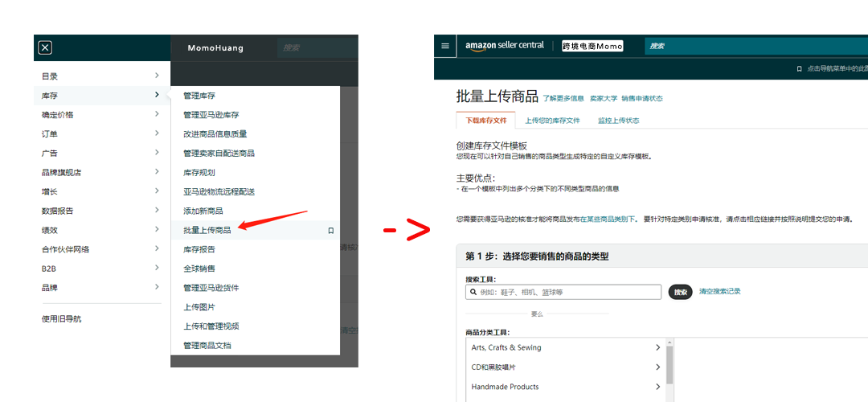Expand the 目录 menu chevron
Image resolution: width=868 pixels, height=402 pixels.
[157, 76]
